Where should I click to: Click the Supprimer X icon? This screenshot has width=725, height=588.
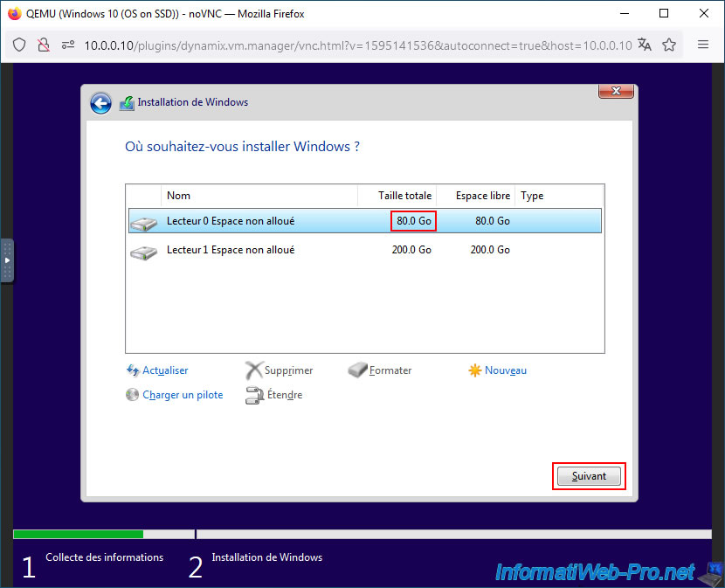(x=254, y=370)
